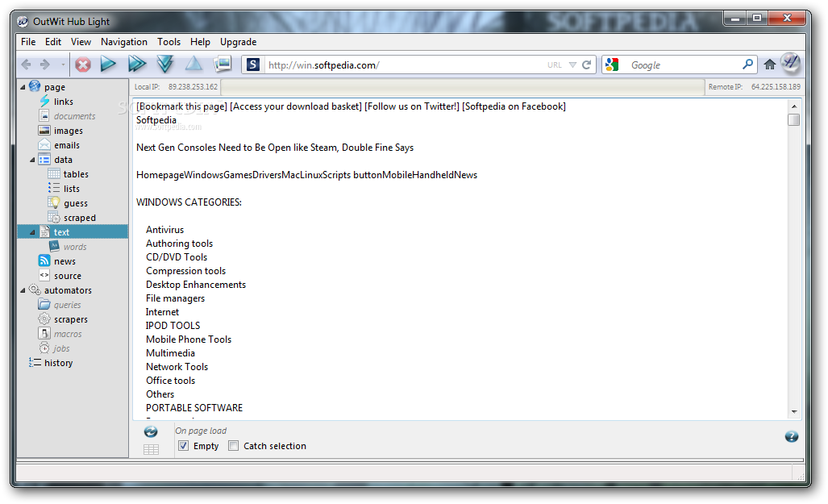Open the File menu

click(x=28, y=42)
